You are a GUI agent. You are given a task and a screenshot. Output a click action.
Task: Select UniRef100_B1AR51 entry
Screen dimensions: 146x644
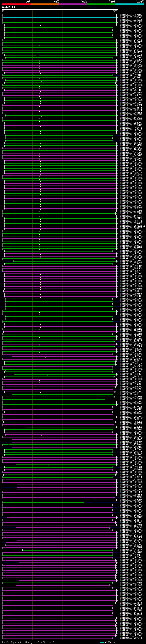click(x=131, y=146)
